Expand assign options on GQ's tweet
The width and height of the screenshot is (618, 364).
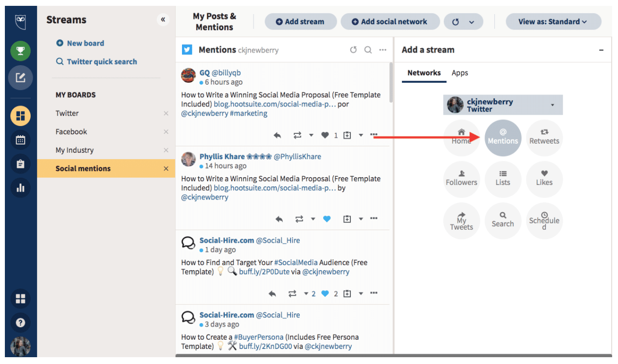point(361,135)
